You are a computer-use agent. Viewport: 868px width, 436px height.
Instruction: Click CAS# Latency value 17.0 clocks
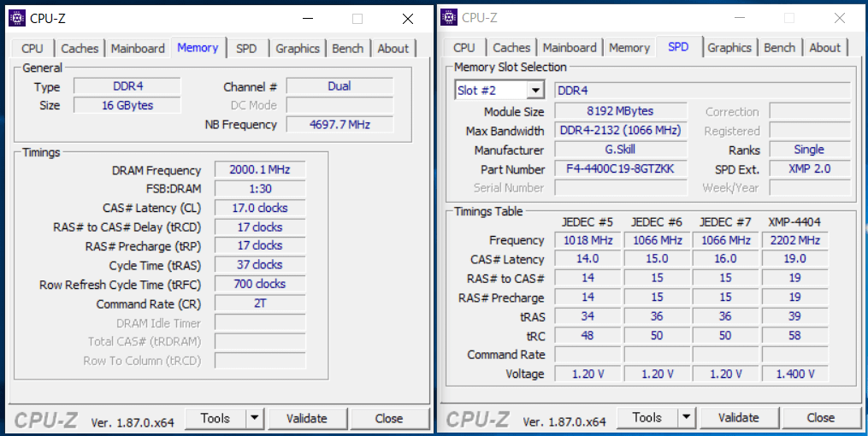coord(260,208)
